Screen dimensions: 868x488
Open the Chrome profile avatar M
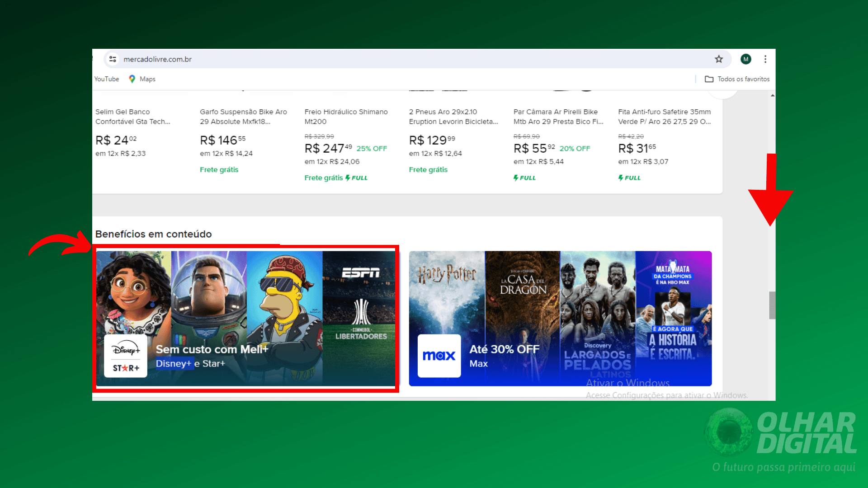click(746, 59)
